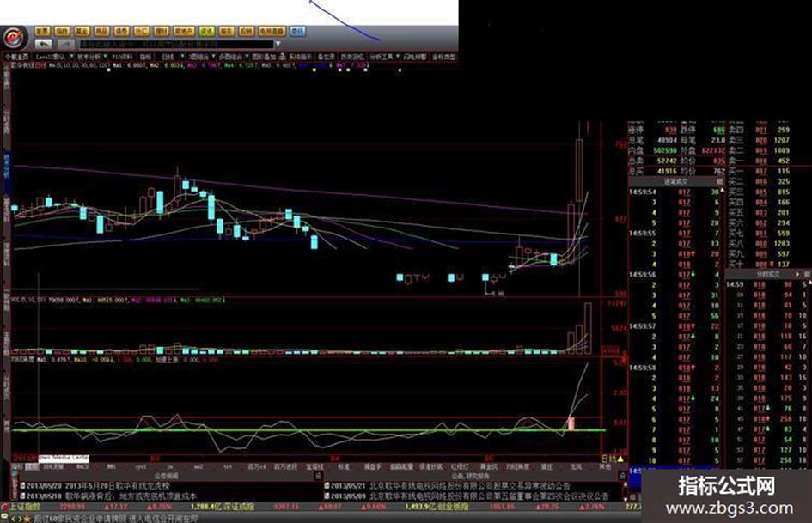Click the icon at the announcements panel header

(621, 476)
